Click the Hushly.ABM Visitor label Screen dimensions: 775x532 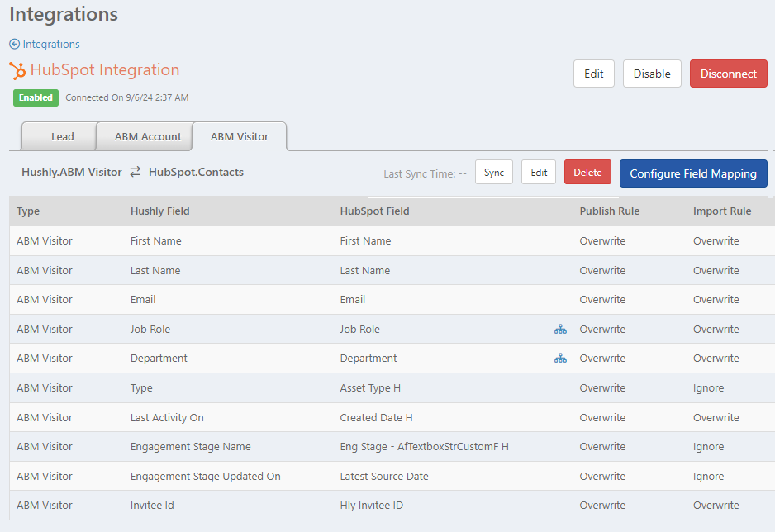click(72, 172)
